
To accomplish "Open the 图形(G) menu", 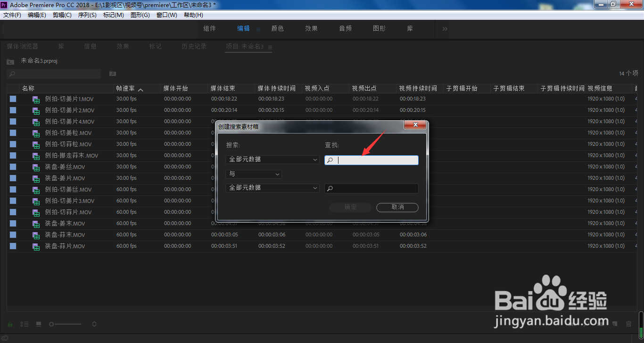I will pos(140,15).
